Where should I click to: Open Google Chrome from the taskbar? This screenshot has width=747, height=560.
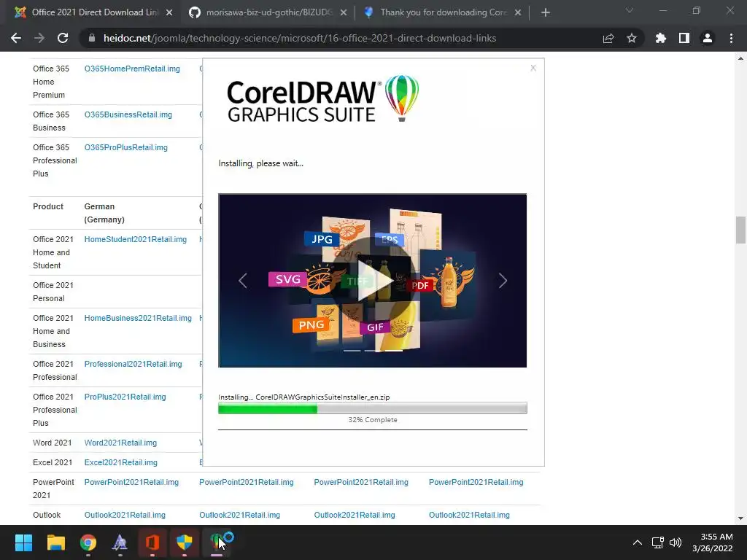88,542
